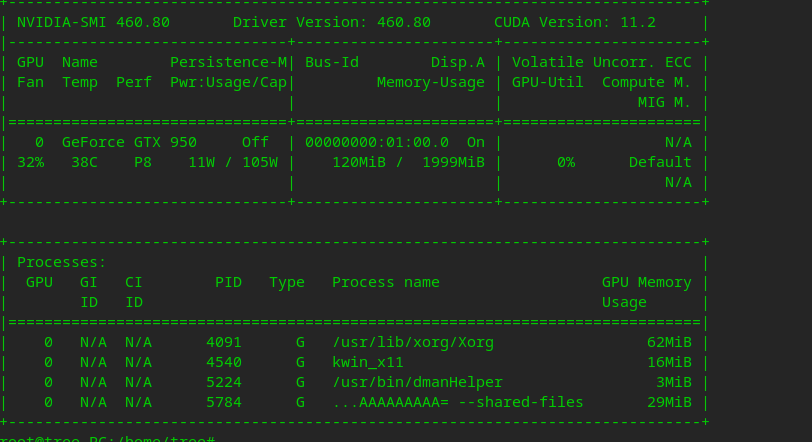The image size is (812, 442).
Task: Click the /usr/lib/xorg/Xorg process name
Action: 413,342
